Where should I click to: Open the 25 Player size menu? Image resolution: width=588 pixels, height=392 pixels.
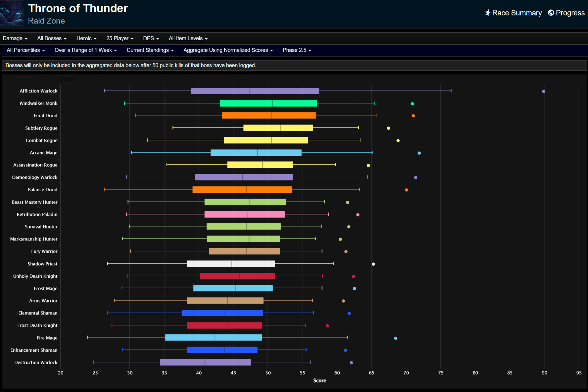point(120,38)
